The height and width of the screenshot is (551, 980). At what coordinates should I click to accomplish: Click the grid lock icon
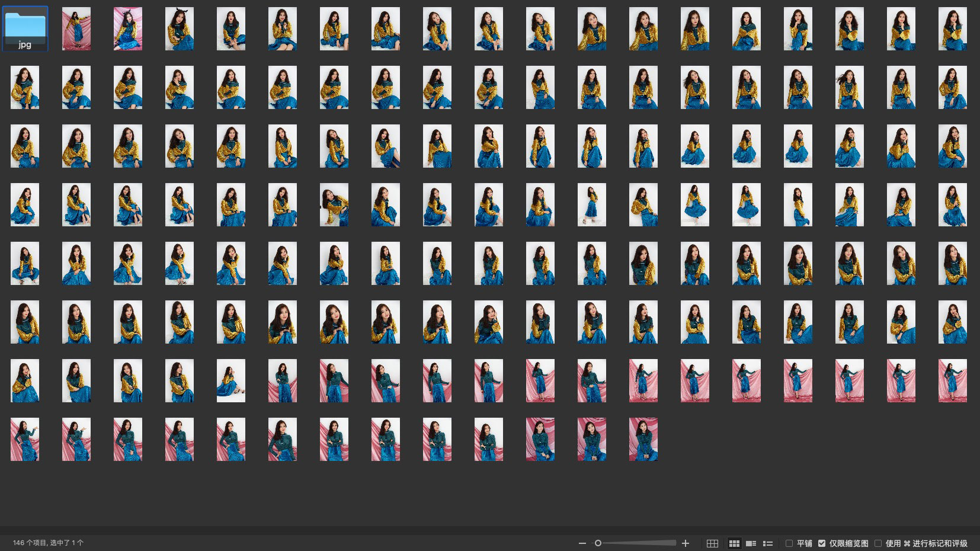coord(712,543)
